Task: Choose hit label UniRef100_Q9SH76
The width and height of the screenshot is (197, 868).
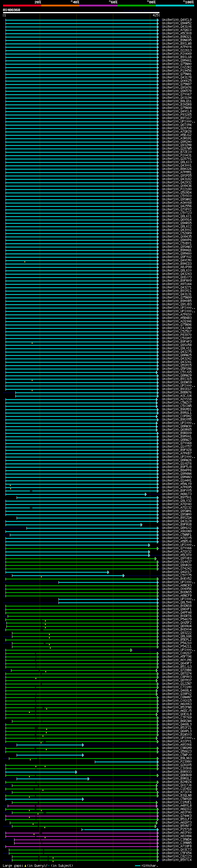Action: [176, 88]
